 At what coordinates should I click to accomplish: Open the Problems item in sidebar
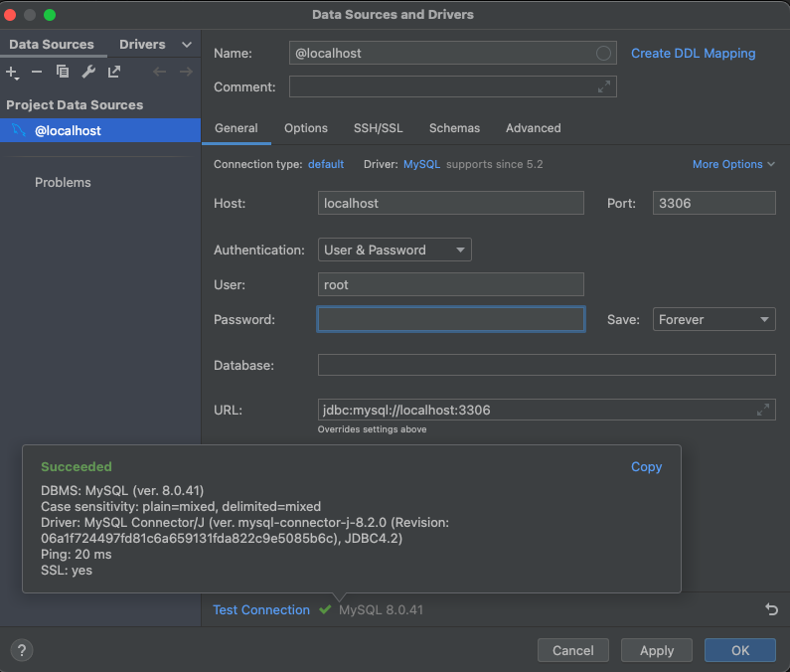[x=63, y=182]
